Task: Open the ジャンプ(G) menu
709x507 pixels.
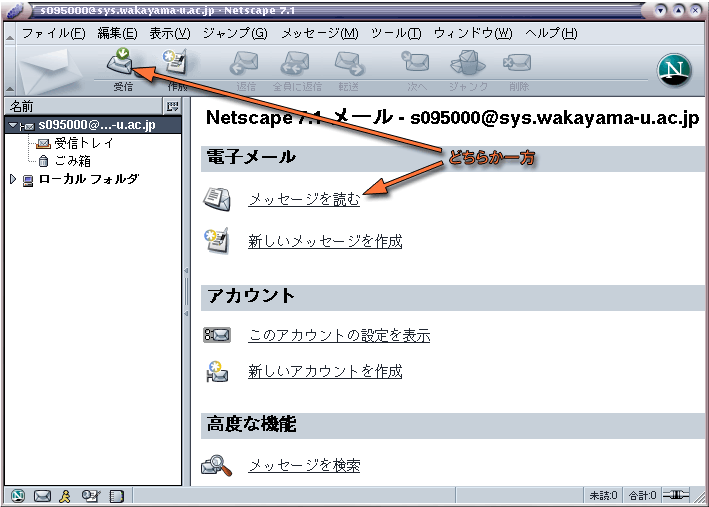Action: point(235,33)
